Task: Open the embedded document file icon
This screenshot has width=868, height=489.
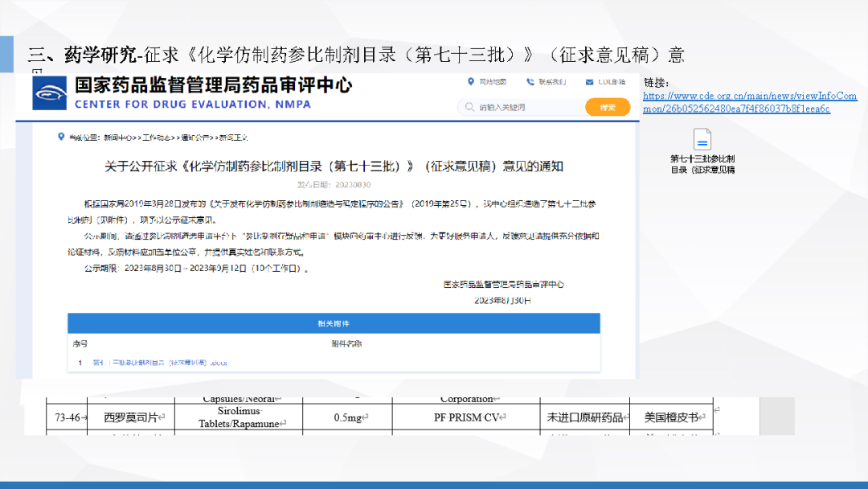Action: pyautogui.click(x=702, y=139)
